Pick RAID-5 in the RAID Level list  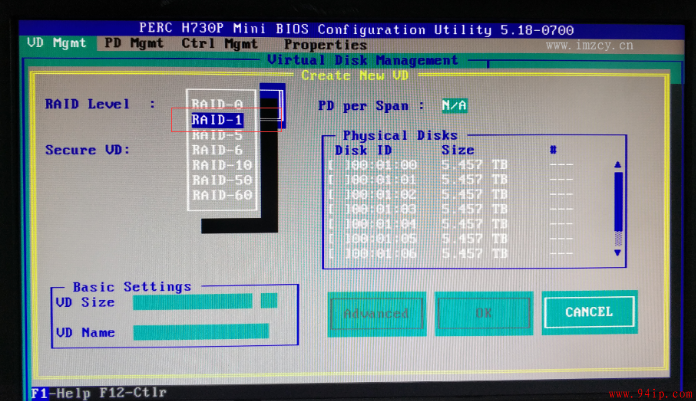(x=218, y=135)
